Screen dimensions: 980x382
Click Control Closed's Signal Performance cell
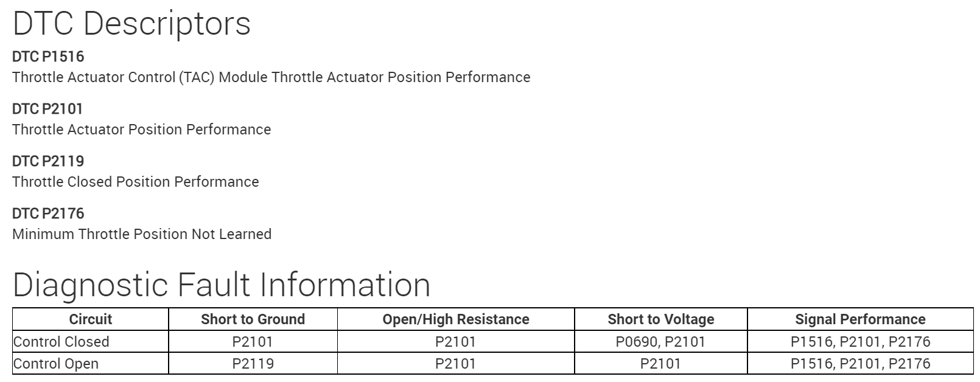pyautogui.click(x=860, y=342)
